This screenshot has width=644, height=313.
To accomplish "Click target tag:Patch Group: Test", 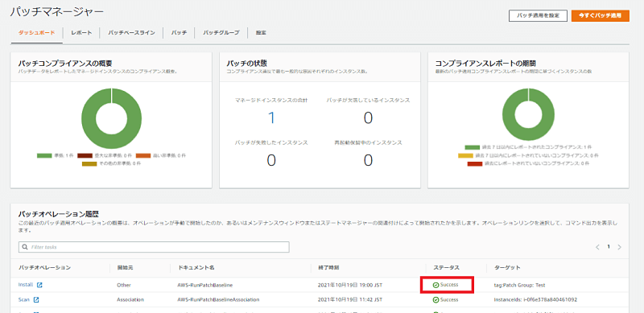I will coord(519,285).
